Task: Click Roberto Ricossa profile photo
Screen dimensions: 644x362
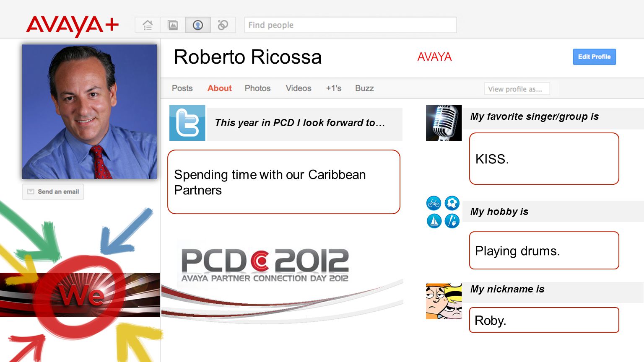Action: click(x=90, y=111)
